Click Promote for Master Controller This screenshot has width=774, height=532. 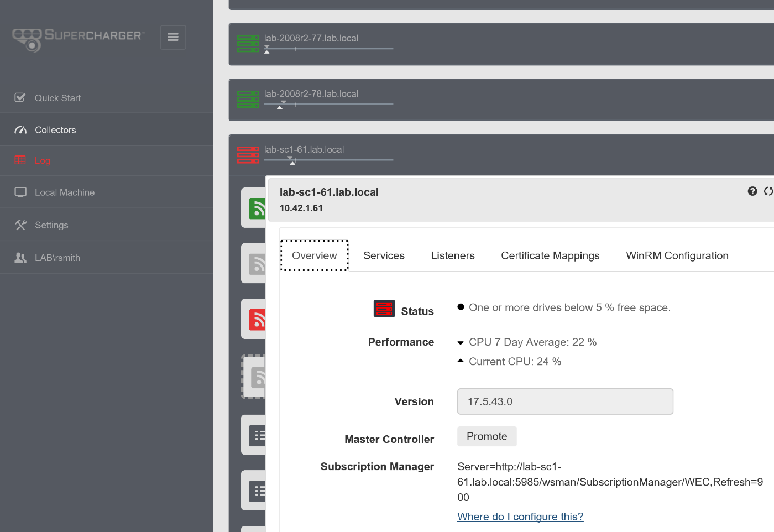click(x=487, y=436)
